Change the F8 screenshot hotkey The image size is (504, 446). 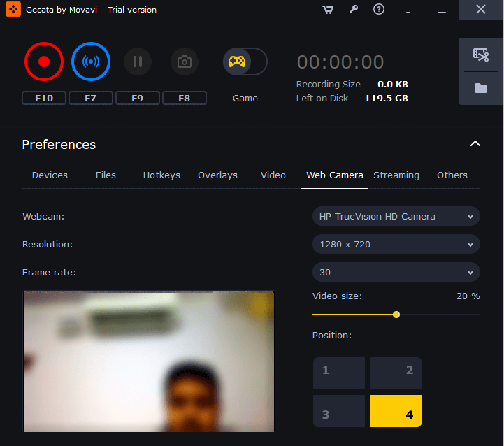tap(185, 98)
